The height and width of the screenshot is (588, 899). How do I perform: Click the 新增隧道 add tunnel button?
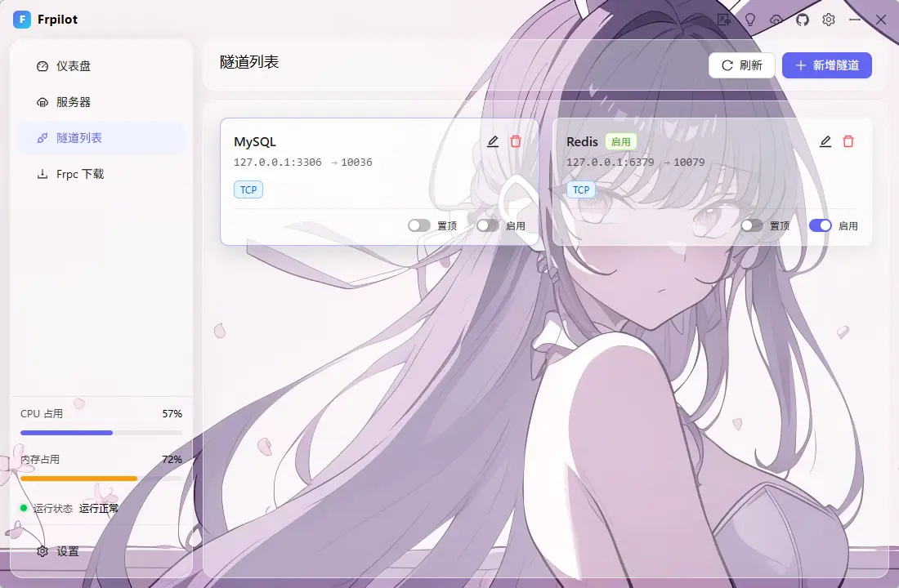point(827,65)
